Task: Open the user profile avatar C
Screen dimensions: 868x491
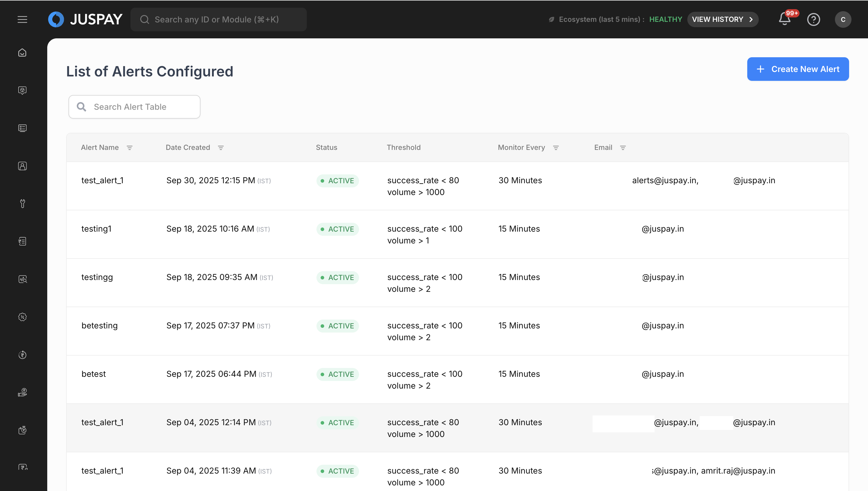Action: [843, 19]
